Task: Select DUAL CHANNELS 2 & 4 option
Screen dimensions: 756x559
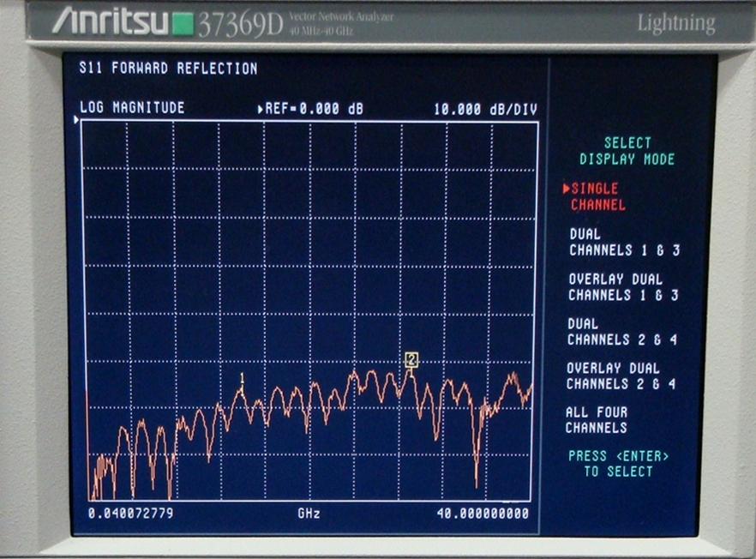Action: pyautogui.click(x=622, y=332)
